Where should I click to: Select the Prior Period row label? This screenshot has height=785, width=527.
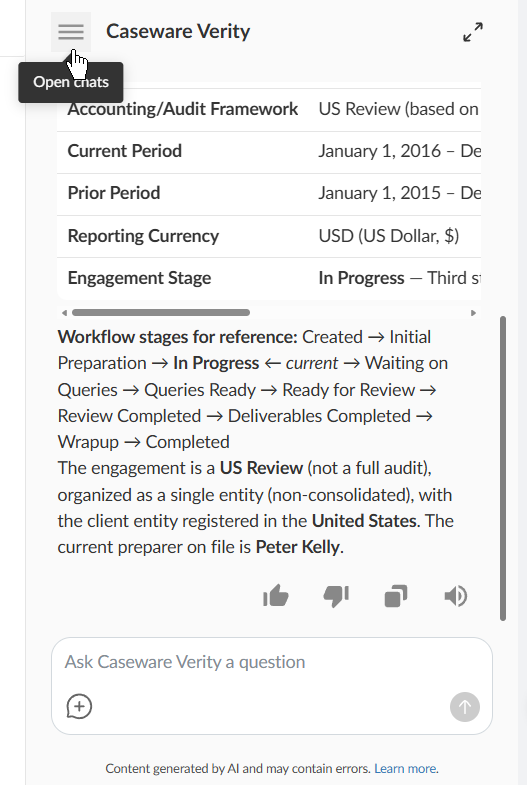pos(114,193)
